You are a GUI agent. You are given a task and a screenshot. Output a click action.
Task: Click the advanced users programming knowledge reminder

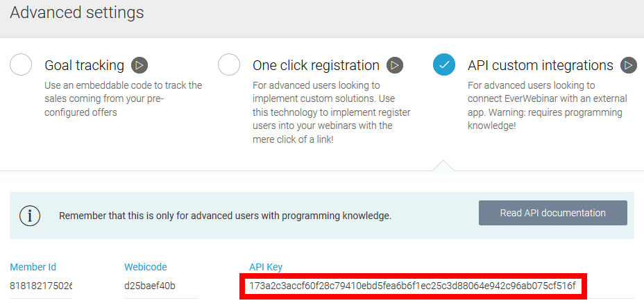(x=225, y=216)
